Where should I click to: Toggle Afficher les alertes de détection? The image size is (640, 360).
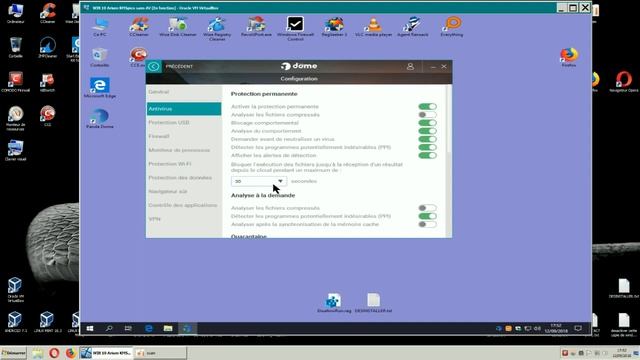[x=427, y=156]
